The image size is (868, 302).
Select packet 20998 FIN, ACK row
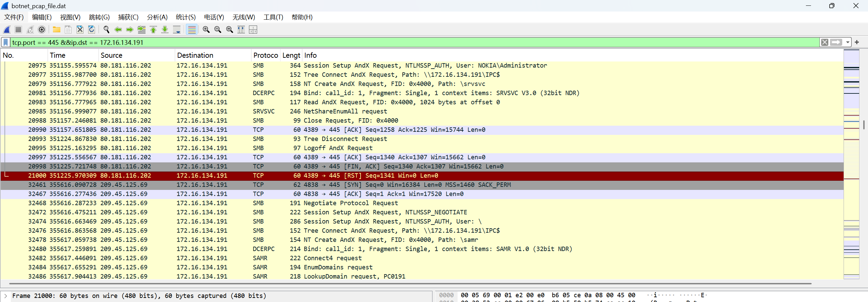422,166
